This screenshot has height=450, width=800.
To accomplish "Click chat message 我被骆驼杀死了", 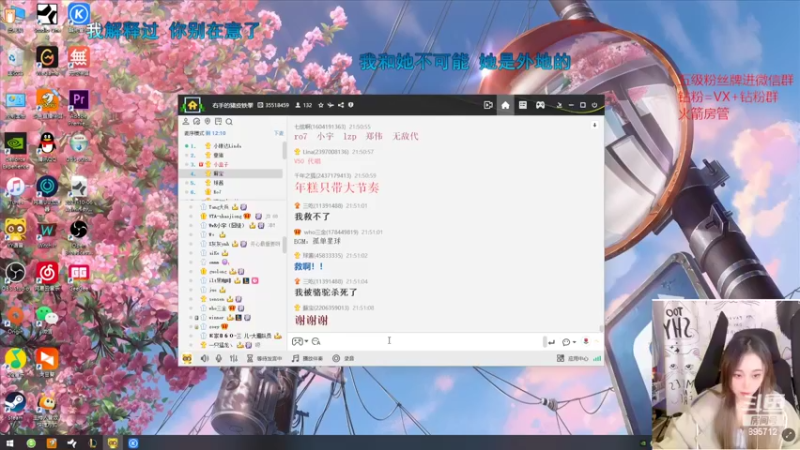I will pyautogui.click(x=326, y=292).
